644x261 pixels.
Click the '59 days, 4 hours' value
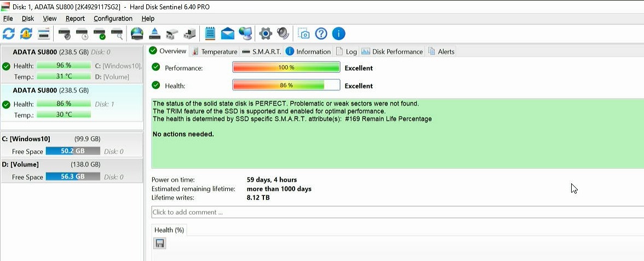[272, 179]
